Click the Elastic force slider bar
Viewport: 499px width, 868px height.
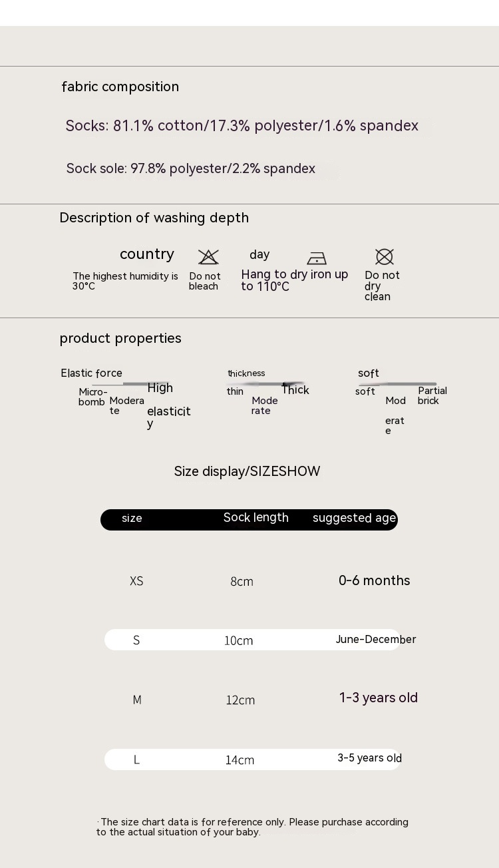click(130, 384)
